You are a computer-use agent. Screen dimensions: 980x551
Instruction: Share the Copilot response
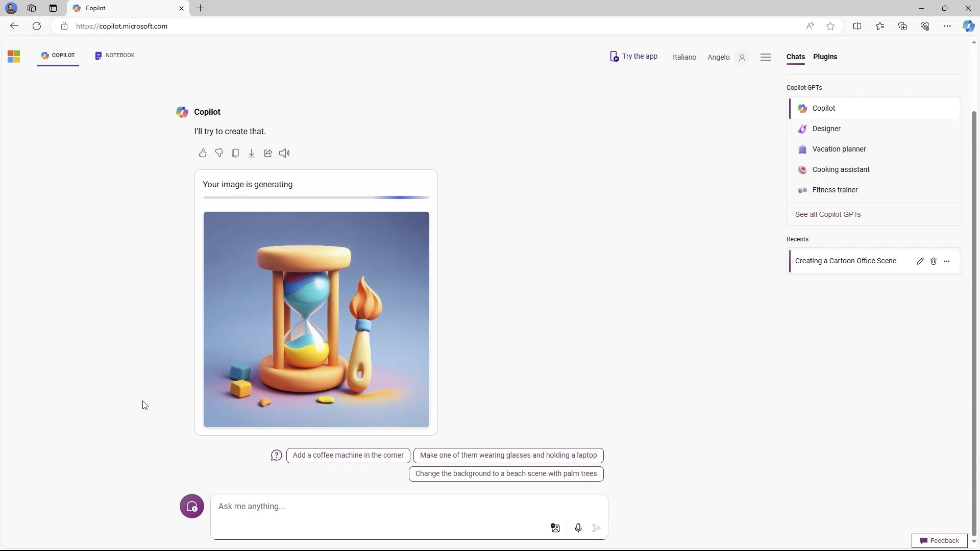(x=268, y=153)
